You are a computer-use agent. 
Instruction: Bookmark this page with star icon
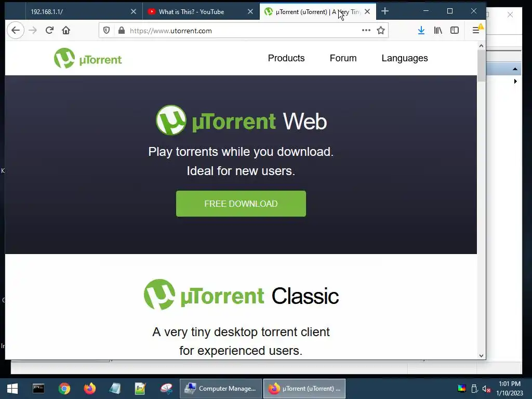tap(381, 31)
